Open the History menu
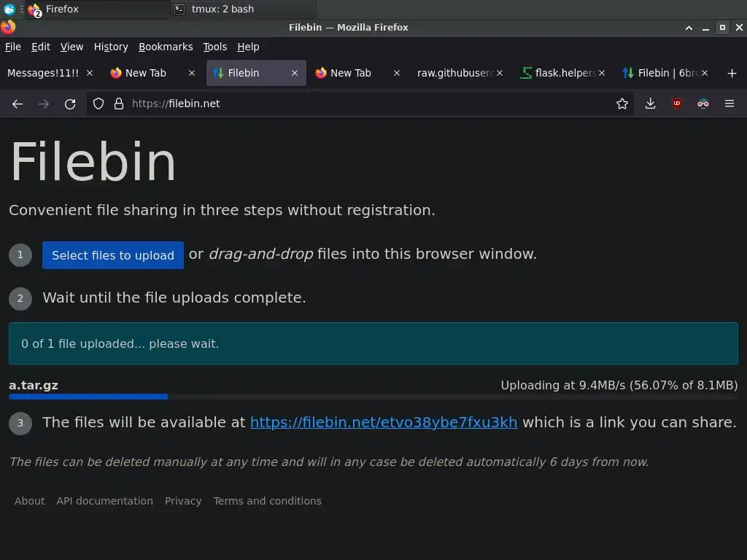 [x=111, y=47]
